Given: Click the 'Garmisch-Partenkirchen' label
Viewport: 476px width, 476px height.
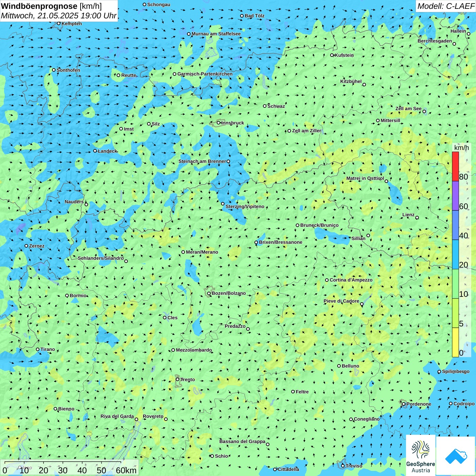Looking at the screenshot, I should (x=205, y=74).
